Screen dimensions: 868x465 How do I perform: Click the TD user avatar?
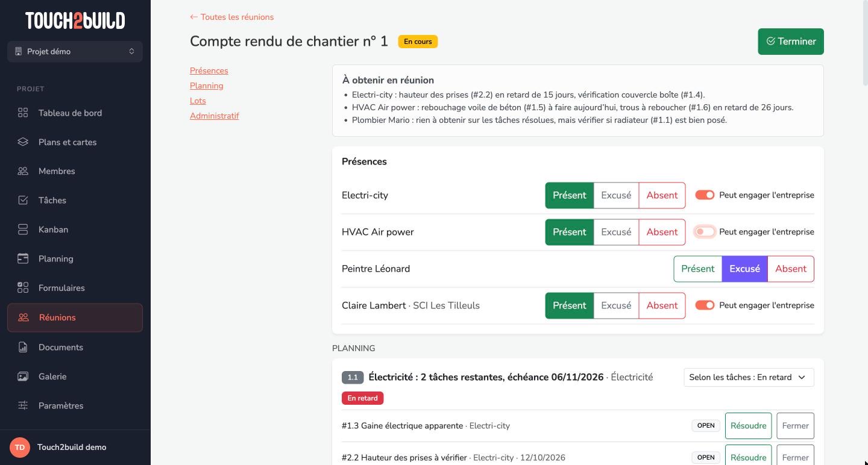click(20, 448)
